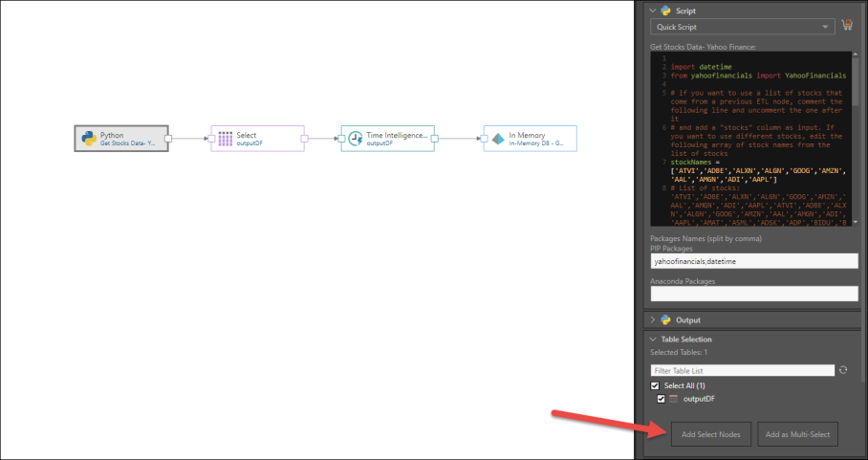The width and height of the screenshot is (868, 460).
Task: Click the 'import datetime' code line
Action: tap(702, 67)
